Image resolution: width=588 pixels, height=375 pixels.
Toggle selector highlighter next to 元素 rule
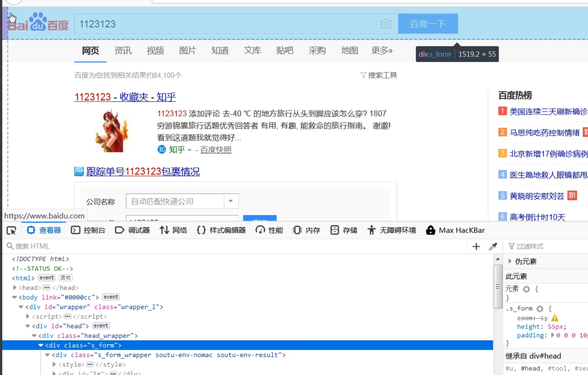tap(526, 289)
